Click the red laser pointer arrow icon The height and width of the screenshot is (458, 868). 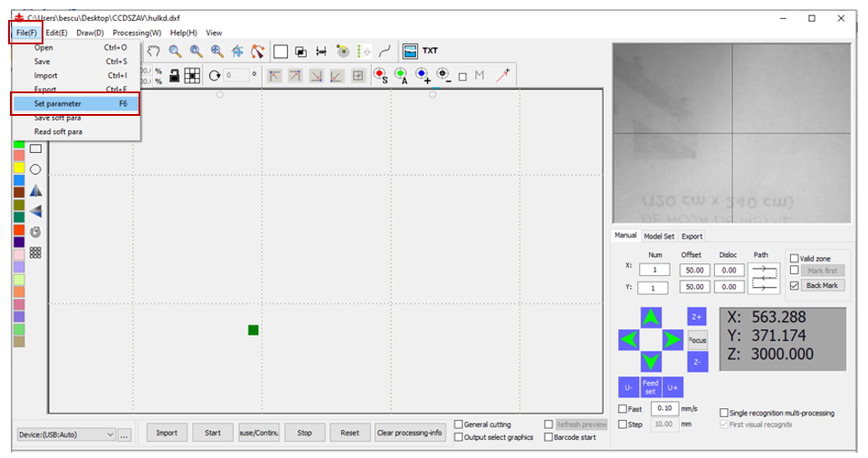(x=503, y=75)
